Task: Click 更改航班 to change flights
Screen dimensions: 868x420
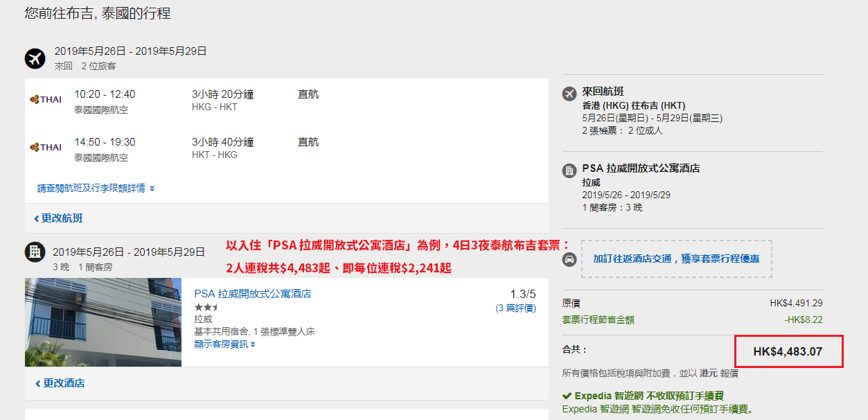Action: [58, 218]
